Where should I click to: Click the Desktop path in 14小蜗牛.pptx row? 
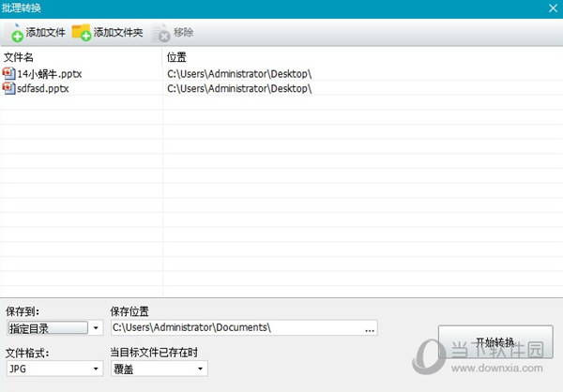(x=239, y=73)
